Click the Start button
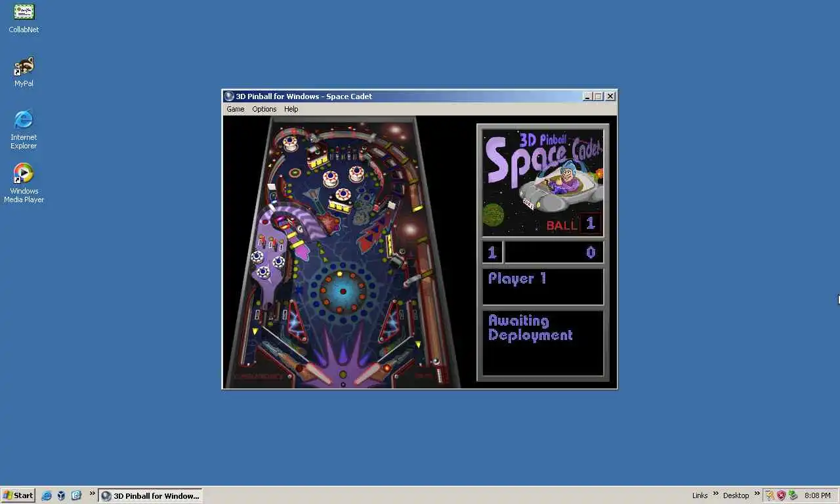 [x=18, y=495]
